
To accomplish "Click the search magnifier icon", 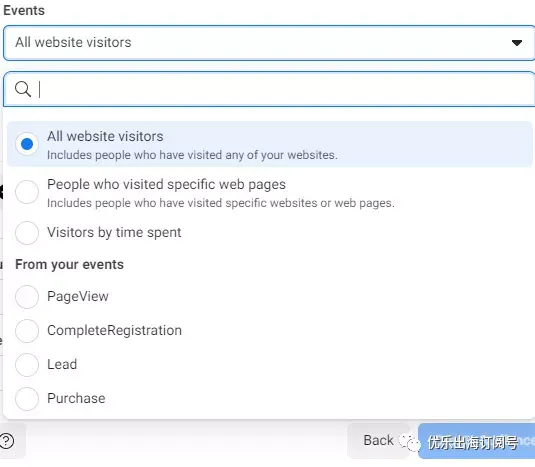I will [23, 89].
